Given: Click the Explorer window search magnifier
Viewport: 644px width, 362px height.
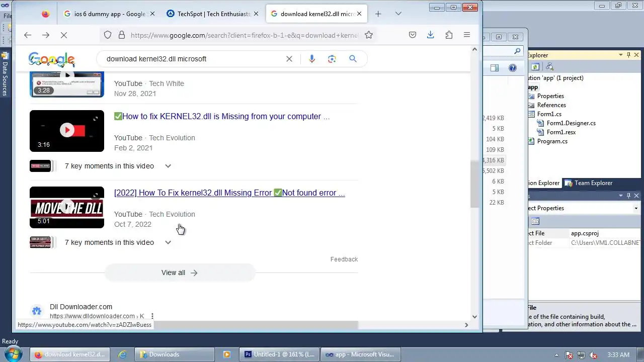Looking at the screenshot, I should (x=517, y=51).
